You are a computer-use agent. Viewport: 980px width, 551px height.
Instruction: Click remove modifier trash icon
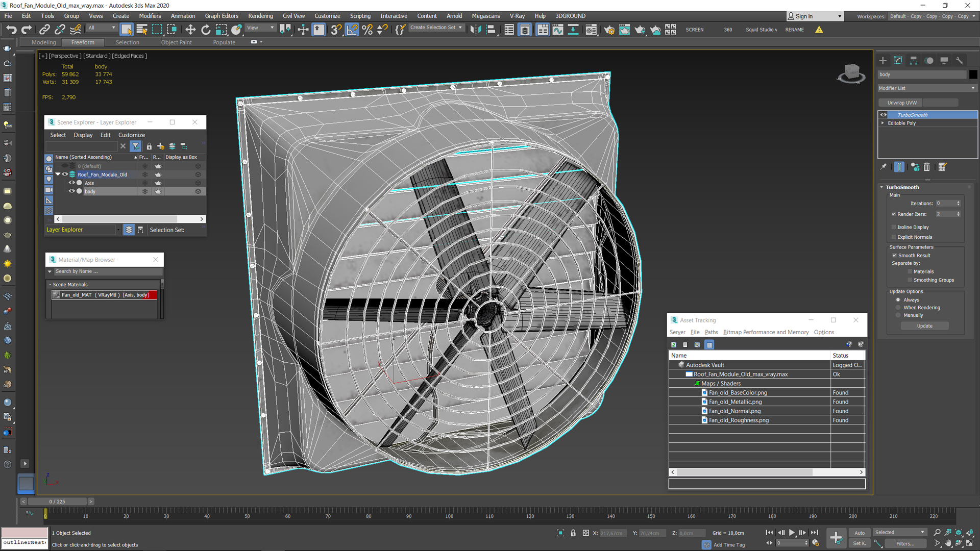(927, 167)
